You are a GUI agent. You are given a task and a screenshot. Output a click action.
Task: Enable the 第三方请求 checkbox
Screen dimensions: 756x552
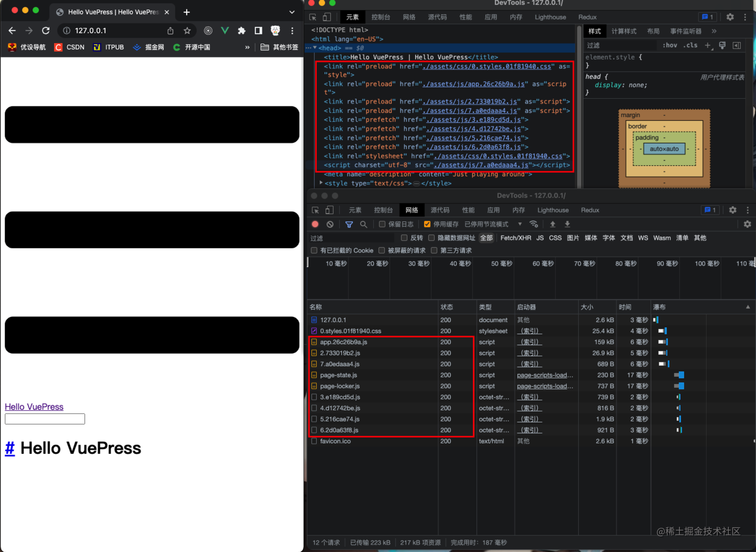click(434, 250)
